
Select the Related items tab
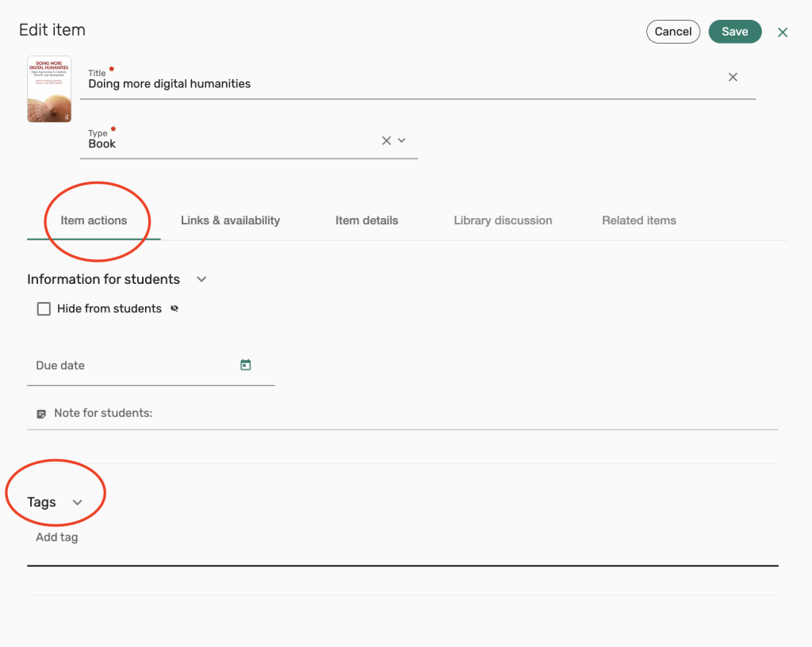pyautogui.click(x=638, y=220)
